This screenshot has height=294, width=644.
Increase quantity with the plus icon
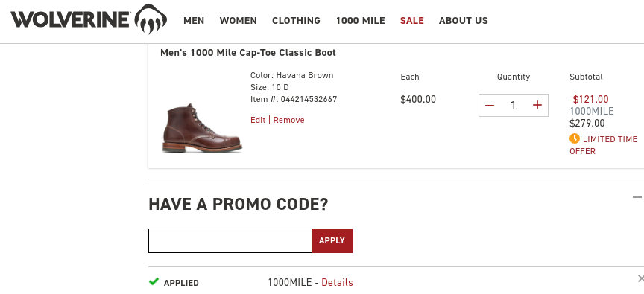537,106
